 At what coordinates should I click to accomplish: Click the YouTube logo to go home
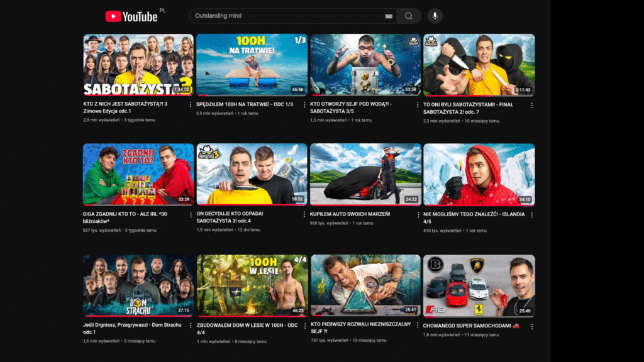click(131, 16)
